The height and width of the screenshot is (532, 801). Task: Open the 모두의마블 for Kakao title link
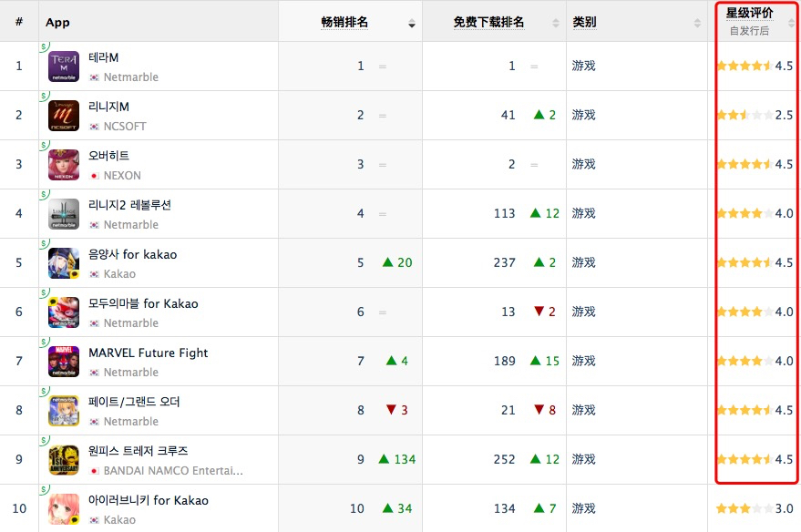point(143,303)
